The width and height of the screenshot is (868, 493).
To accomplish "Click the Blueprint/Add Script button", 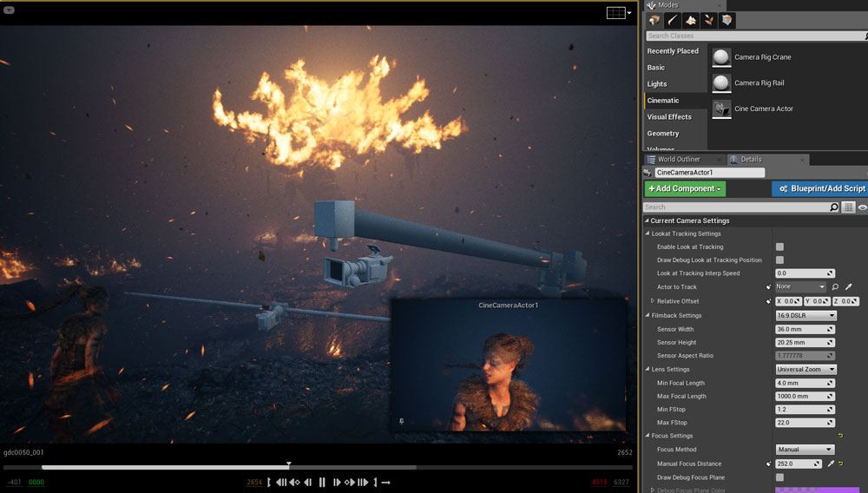I will [x=819, y=188].
